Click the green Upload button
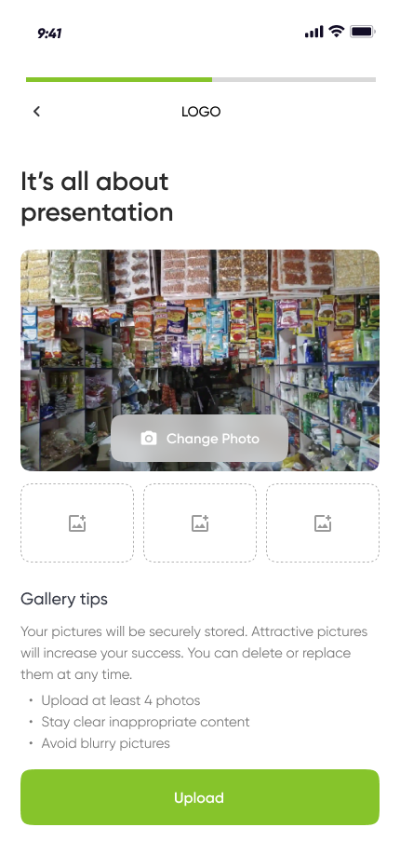Image resolution: width=400 pixels, height=868 pixels. click(x=200, y=797)
